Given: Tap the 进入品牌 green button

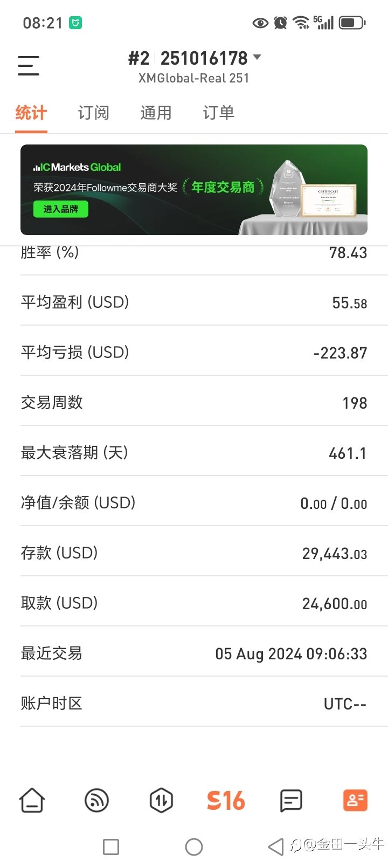Looking at the screenshot, I should click(61, 209).
